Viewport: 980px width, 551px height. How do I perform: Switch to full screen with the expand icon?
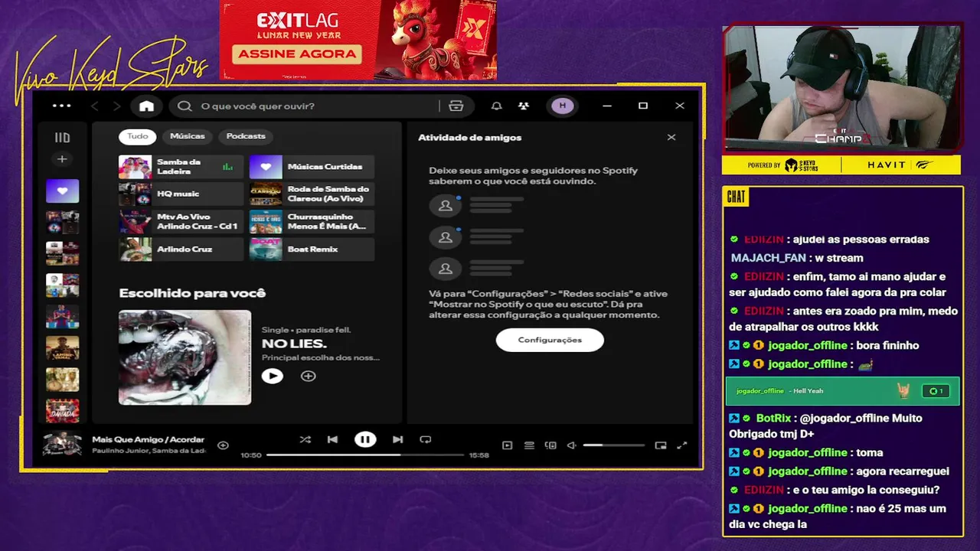(x=682, y=445)
